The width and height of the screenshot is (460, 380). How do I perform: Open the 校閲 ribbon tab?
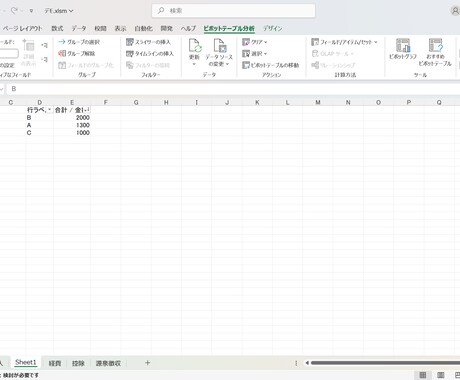(100, 29)
